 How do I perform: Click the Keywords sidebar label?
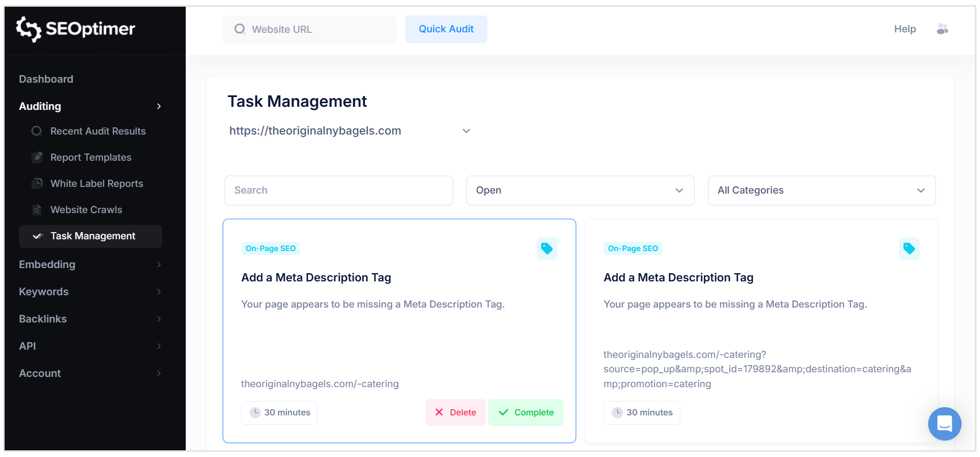click(x=44, y=292)
